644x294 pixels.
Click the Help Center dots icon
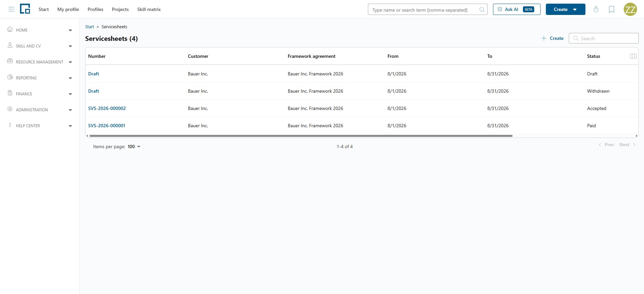pyautogui.click(x=10, y=125)
